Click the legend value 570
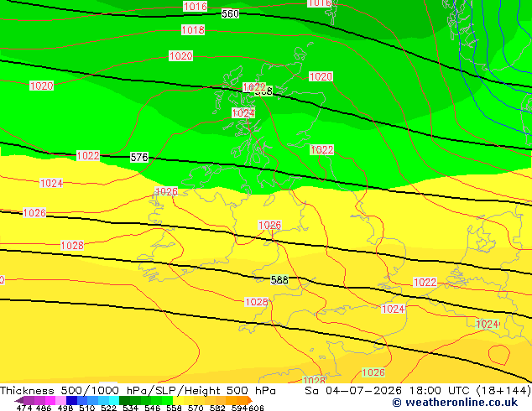This screenshot has height=411, width=532. (x=196, y=408)
